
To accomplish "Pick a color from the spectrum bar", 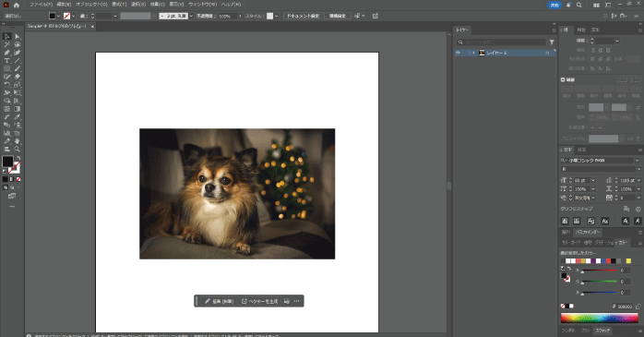I will click(599, 319).
